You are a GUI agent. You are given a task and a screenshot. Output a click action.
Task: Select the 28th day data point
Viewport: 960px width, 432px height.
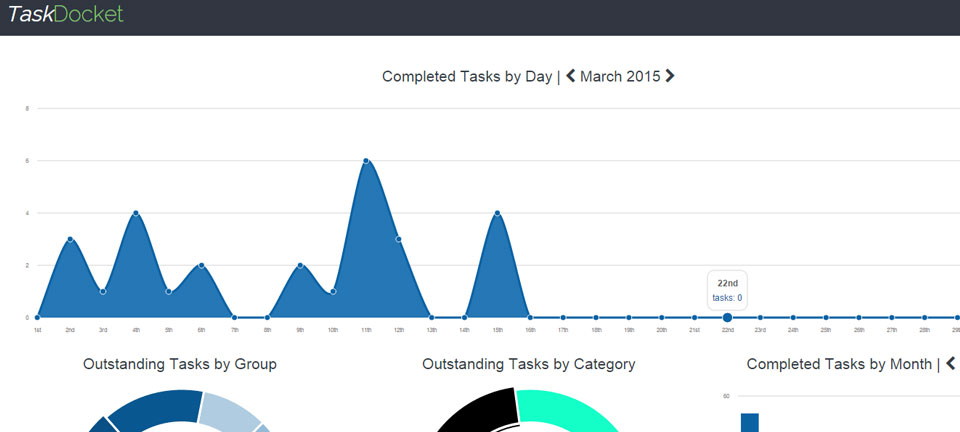coord(924,318)
